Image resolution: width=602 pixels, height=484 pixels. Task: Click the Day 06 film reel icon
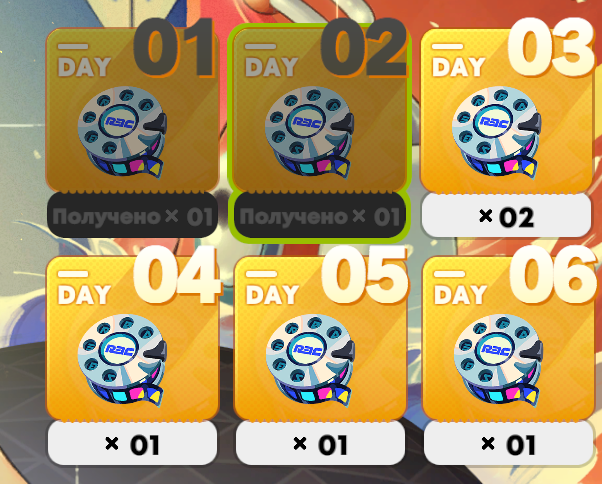click(x=498, y=360)
